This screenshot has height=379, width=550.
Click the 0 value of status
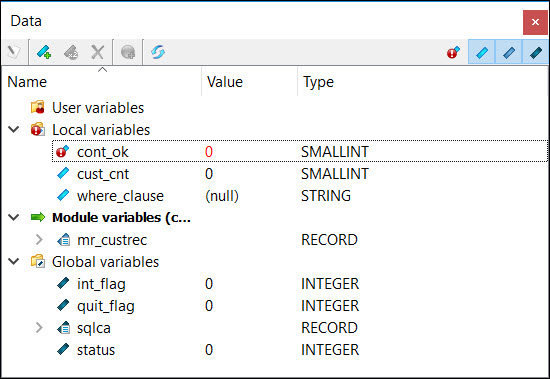point(209,350)
